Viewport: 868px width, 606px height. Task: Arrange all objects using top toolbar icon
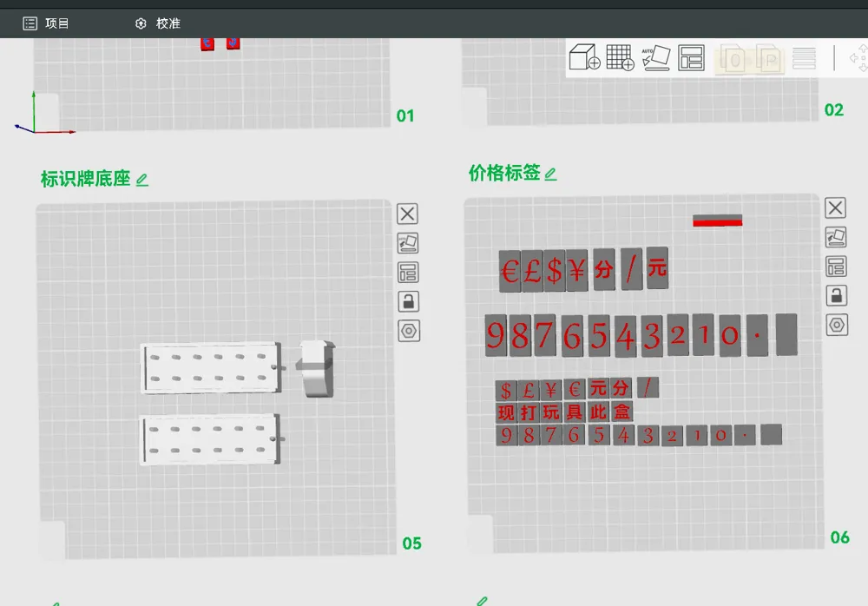click(x=692, y=57)
